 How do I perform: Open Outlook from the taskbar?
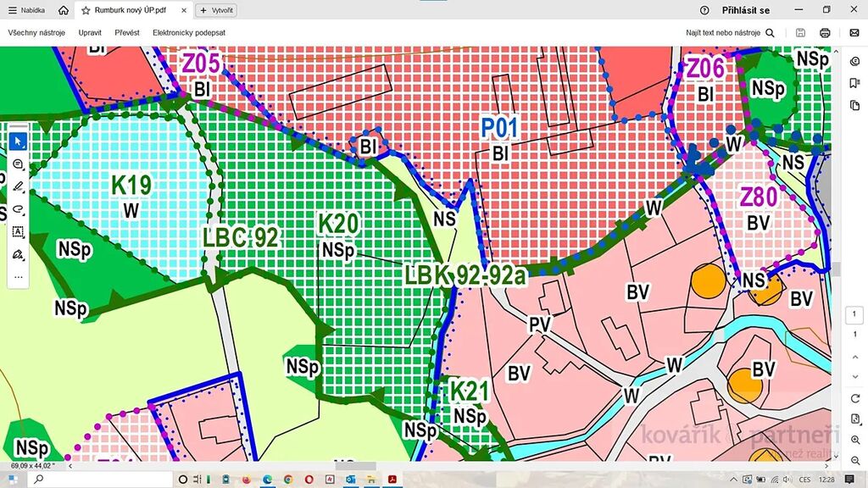click(350, 480)
